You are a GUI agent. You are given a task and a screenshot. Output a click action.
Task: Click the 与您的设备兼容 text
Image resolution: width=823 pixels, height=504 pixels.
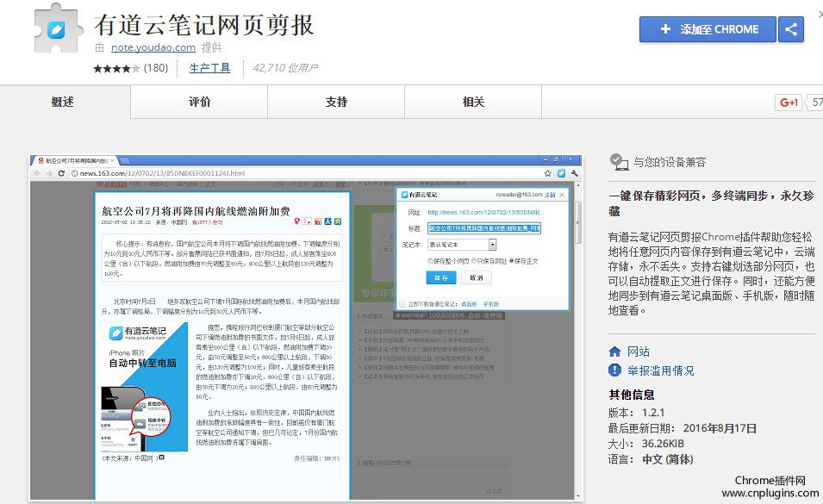pyautogui.click(x=670, y=162)
